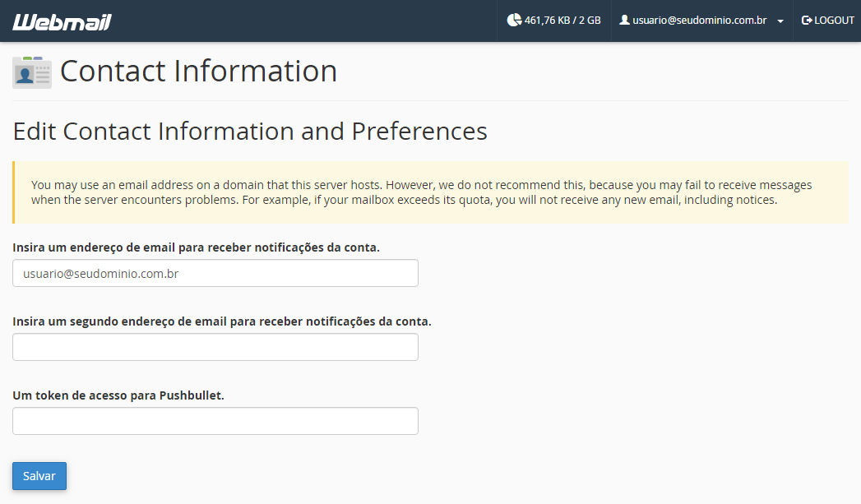Click the 461,76 KB / 2 GB usage text
861x504 pixels.
click(562, 21)
